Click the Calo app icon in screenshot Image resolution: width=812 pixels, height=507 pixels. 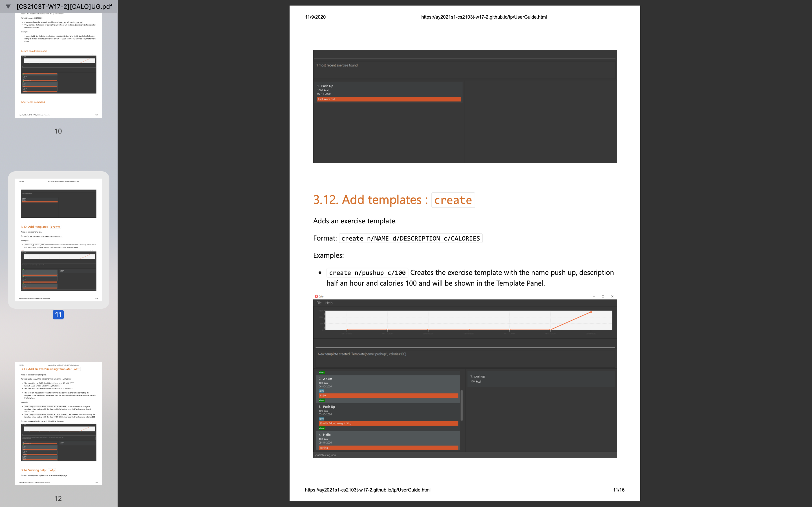pyautogui.click(x=316, y=296)
